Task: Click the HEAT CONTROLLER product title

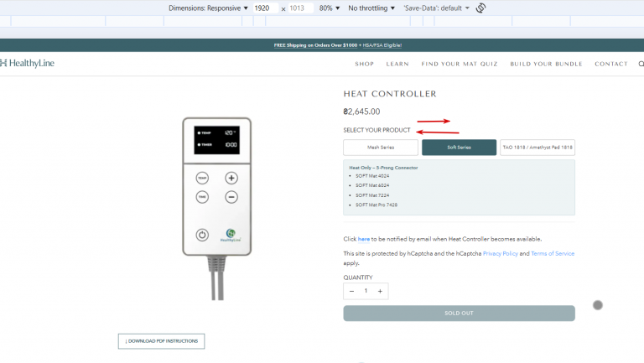Action: click(390, 94)
